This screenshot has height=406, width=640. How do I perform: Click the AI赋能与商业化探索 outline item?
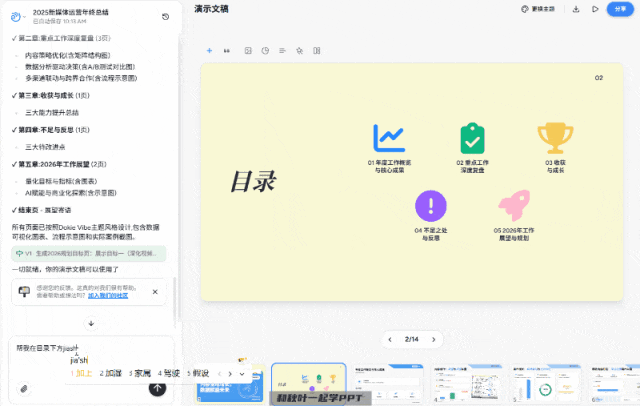(71, 193)
